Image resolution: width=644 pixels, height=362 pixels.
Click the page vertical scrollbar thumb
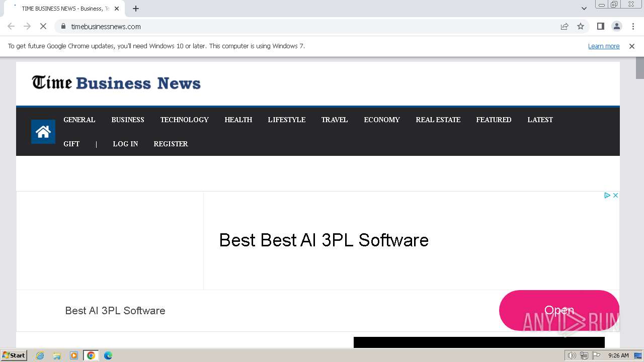coord(639,68)
